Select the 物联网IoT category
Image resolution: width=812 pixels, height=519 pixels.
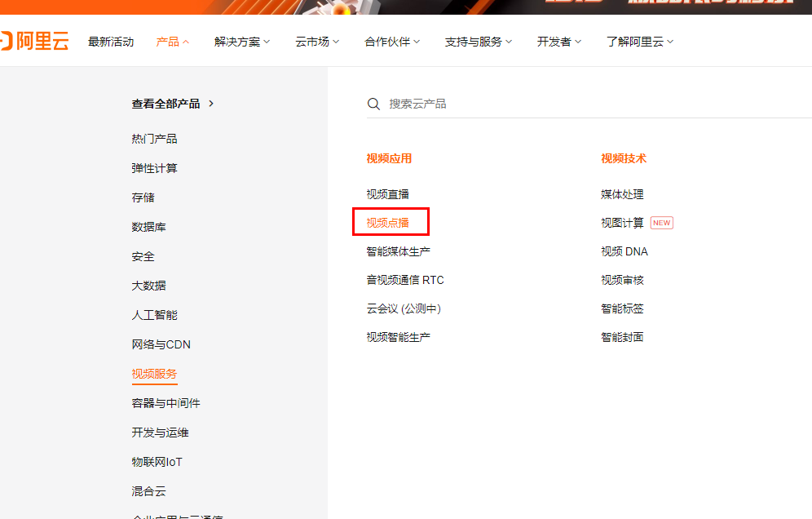(157, 462)
